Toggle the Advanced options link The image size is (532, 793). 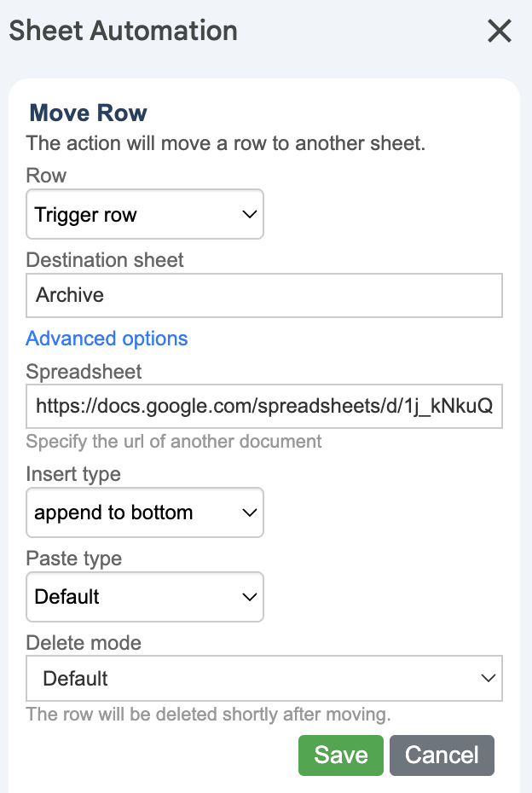[x=107, y=339]
